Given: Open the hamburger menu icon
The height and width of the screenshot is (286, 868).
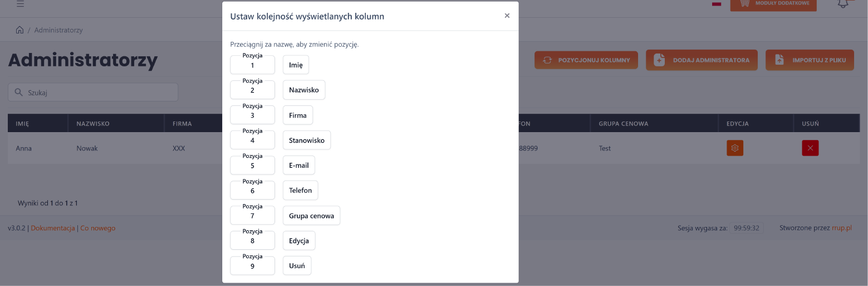Looking at the screenshot, I should (20, 4).
